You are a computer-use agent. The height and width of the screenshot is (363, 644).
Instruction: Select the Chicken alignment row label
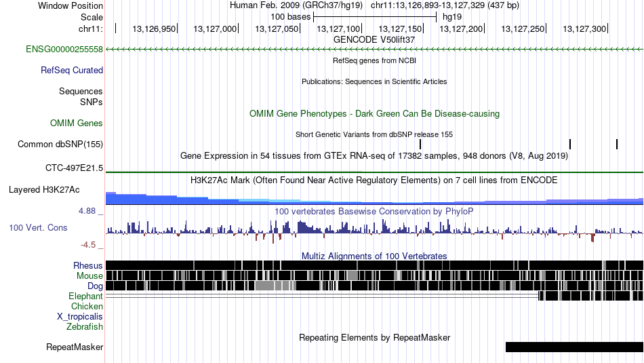click(87, 306)
